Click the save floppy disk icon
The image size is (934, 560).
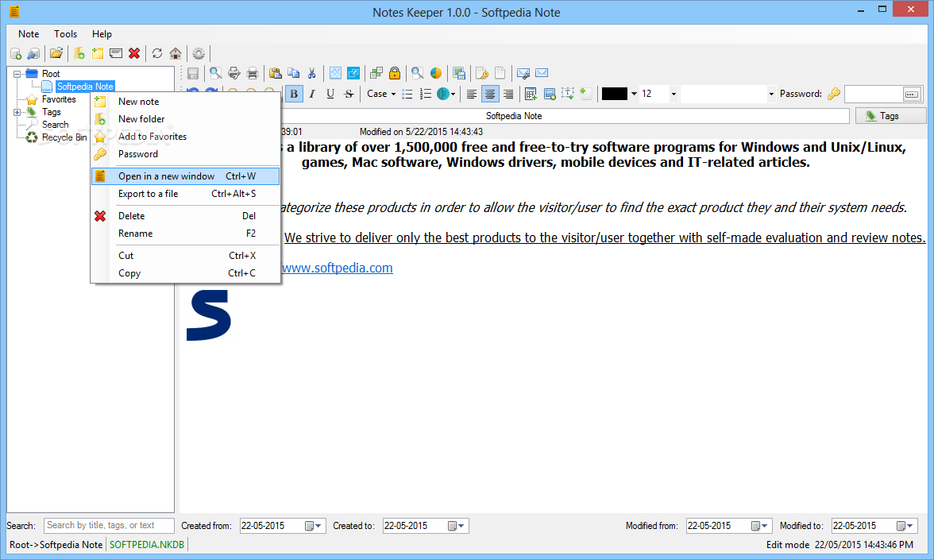pos(193,73)
